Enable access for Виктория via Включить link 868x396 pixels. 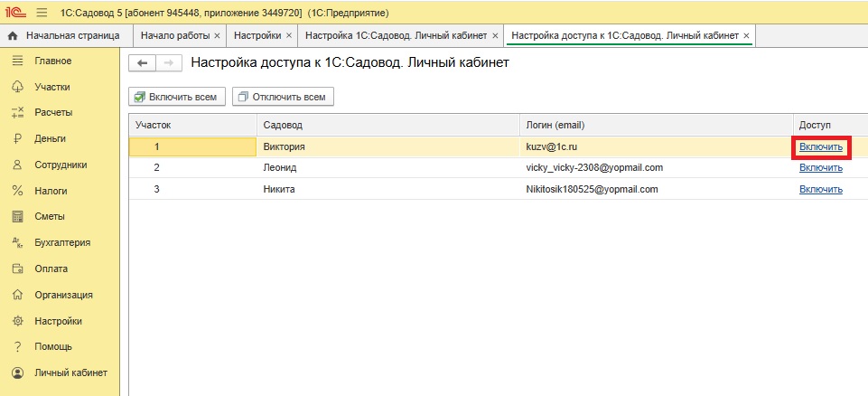[821, 147]
